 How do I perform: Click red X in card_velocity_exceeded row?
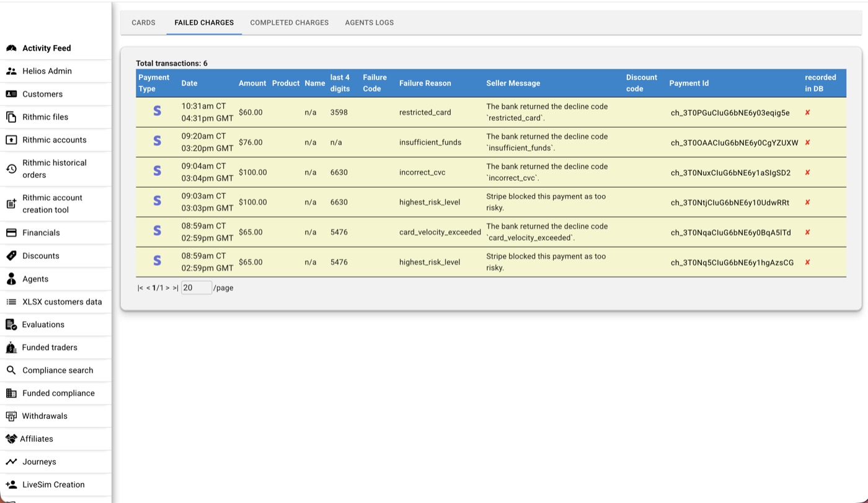(807, 232)
